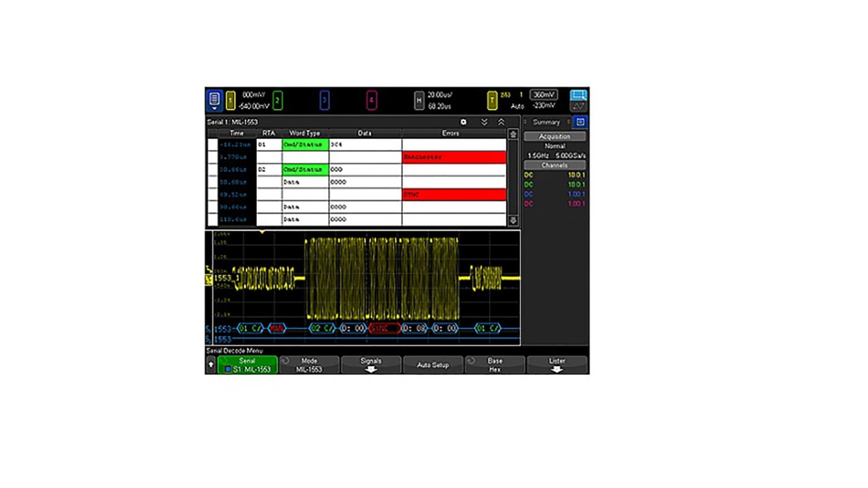
Task: Click the back arrow softkey
Action: pyautogui.click(x=211, y=364)
